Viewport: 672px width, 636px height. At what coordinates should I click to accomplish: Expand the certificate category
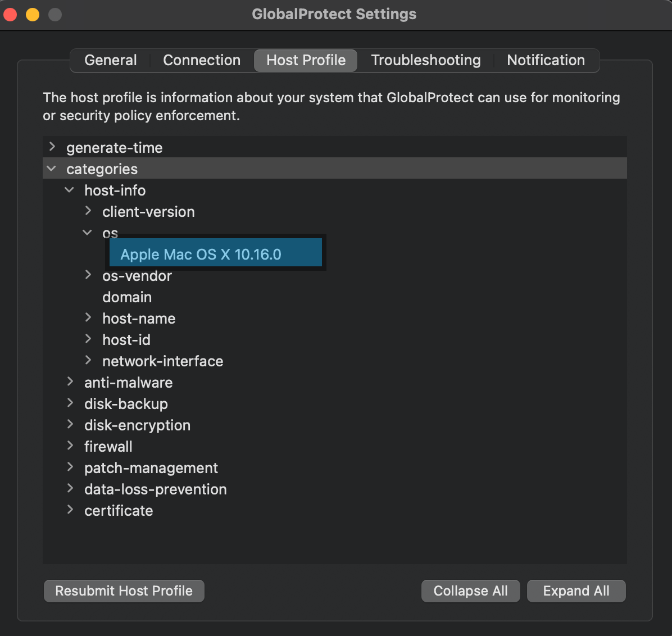click(x=70, y=510)
